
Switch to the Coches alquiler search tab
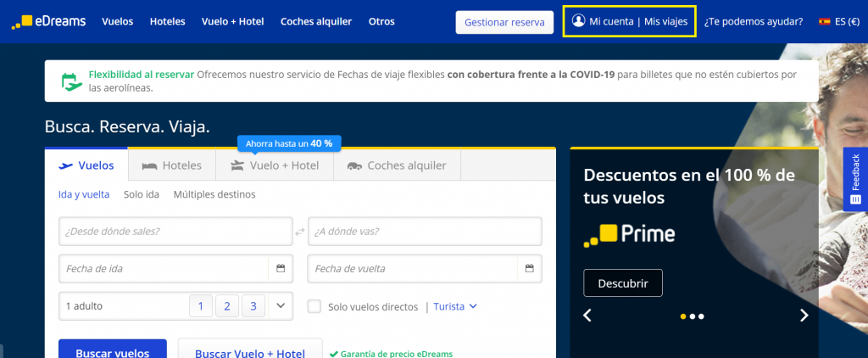[397, 165]
